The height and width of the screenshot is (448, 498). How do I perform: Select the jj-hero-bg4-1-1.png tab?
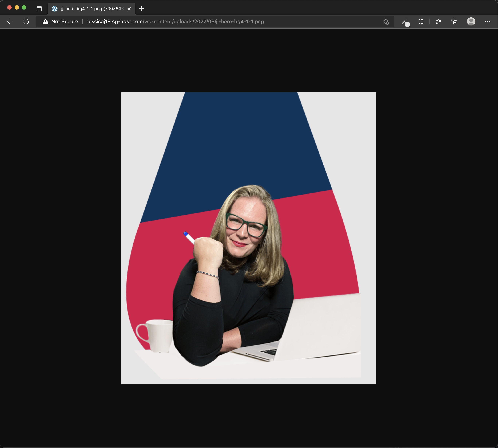click(x=91, y=9)
